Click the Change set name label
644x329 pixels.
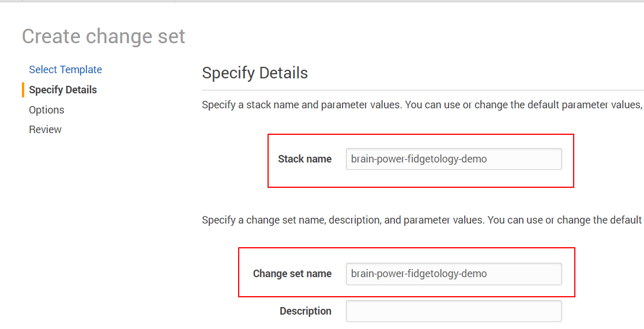292,274
